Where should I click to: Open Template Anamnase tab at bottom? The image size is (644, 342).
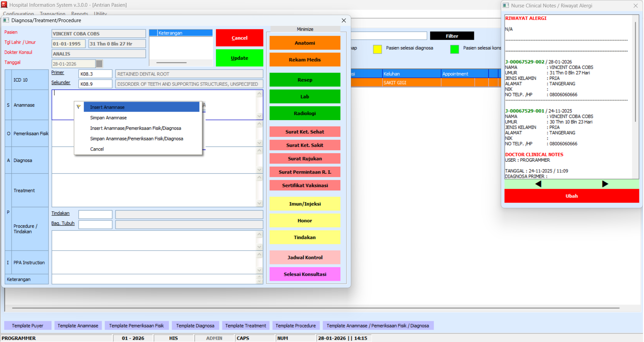(78, 326)
